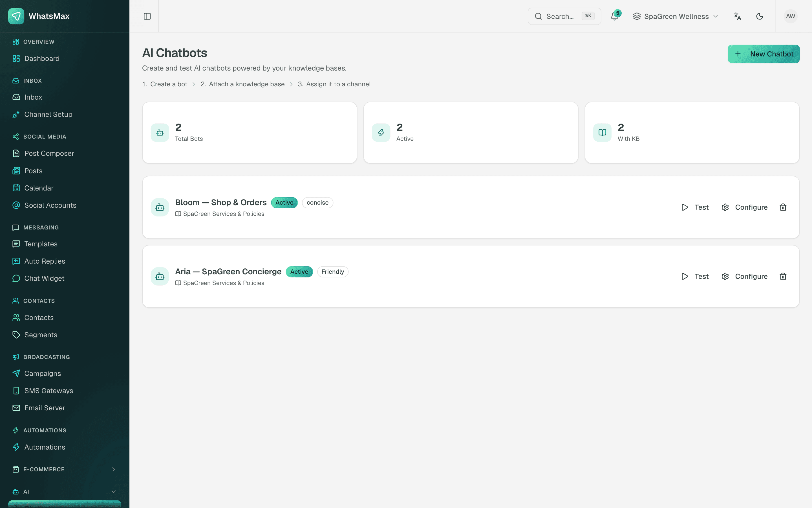Viewport: 812px width, 508px height.
Task: Open Segments
Action: 64,335
